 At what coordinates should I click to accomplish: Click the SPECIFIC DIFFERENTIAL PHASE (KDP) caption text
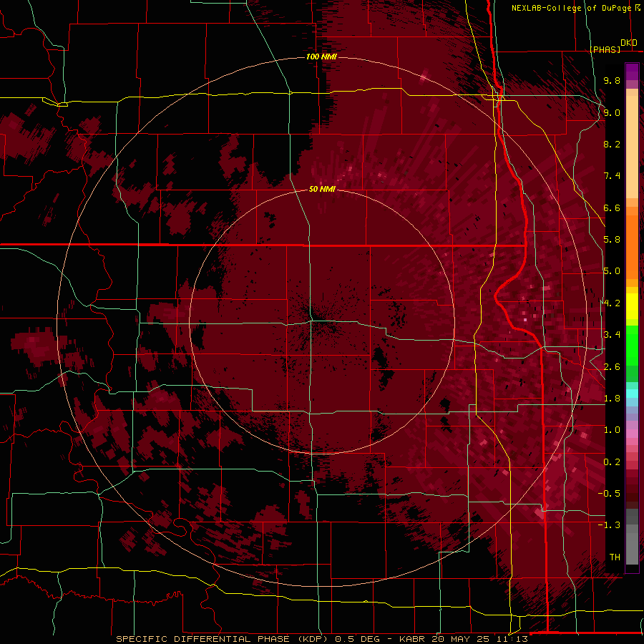click(x=223, y=639)
